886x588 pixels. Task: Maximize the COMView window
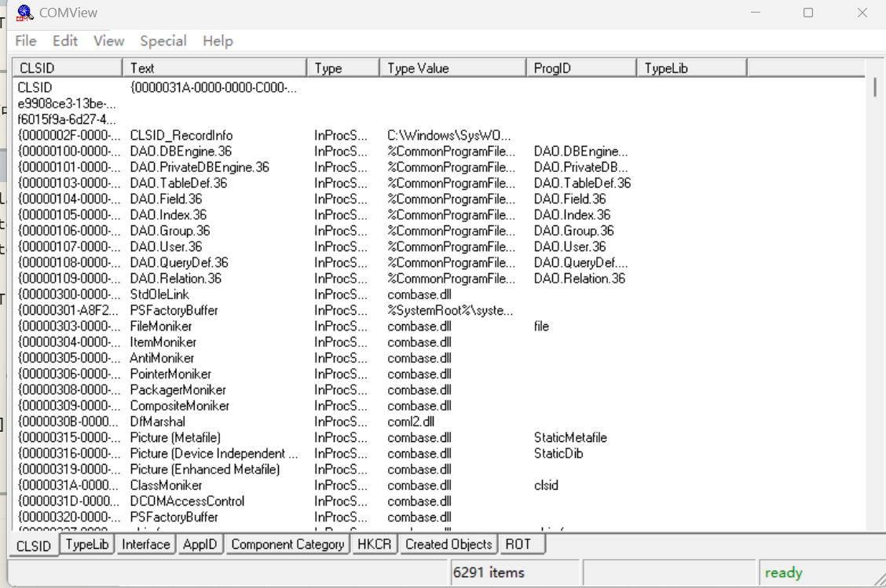[808, 13]
